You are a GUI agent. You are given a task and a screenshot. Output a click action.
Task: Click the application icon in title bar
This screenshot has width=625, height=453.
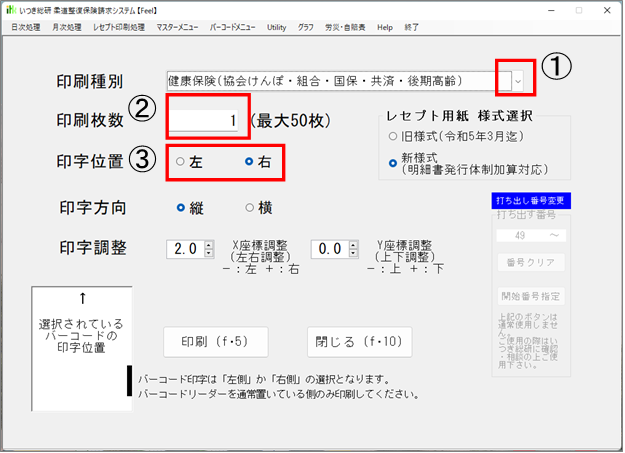[x=10, y=9]
